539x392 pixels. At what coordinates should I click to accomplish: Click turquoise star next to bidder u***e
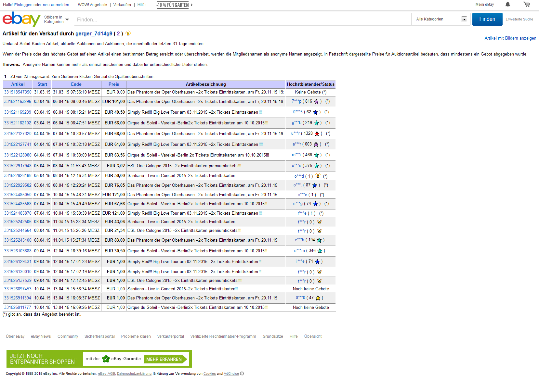coord(316,166)
